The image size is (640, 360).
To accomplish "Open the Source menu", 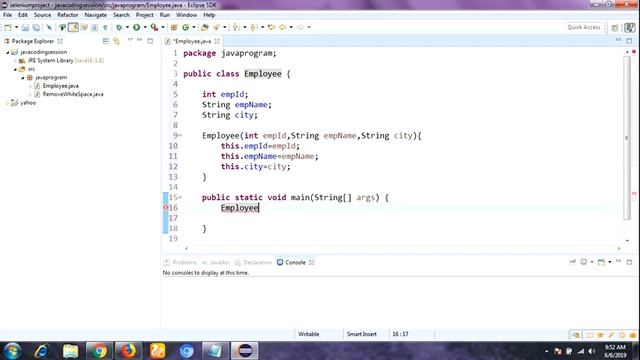I will click(x=42, y=15).
